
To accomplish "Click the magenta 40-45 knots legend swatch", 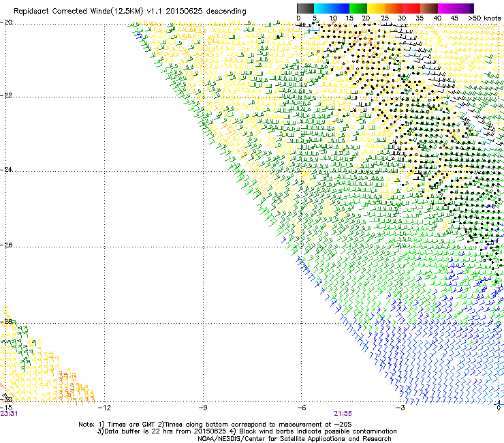I will [x=447, y=8].
